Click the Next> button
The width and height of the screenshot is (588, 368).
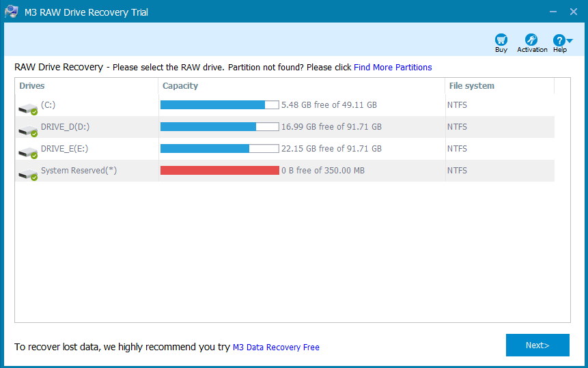537,345
